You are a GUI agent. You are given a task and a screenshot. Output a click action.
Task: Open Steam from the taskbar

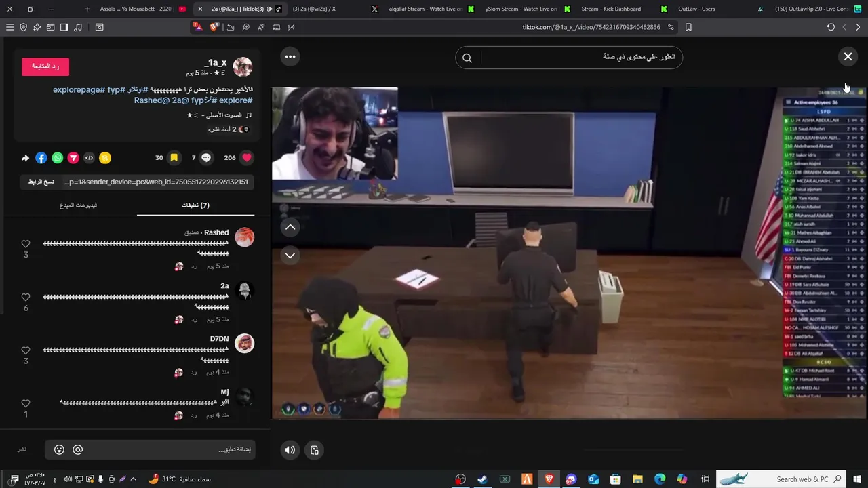482,479
